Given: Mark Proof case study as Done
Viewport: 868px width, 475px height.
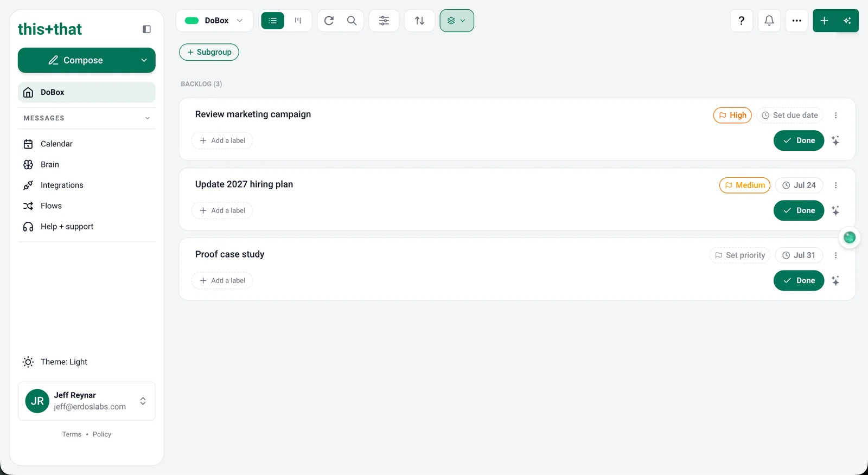Looking at the screenshot, I should pyautogui.click(x=799, y=280).
